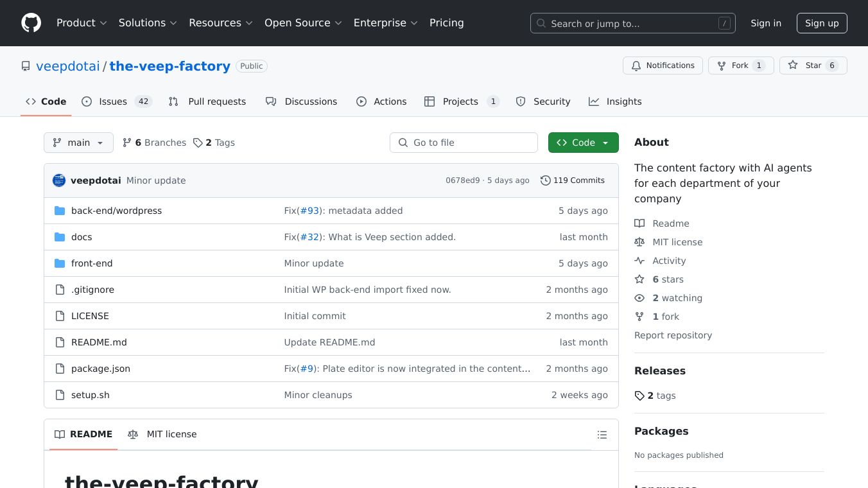Click the Activity pulse icon
This screenshot has height=488, width=868.
639,261
